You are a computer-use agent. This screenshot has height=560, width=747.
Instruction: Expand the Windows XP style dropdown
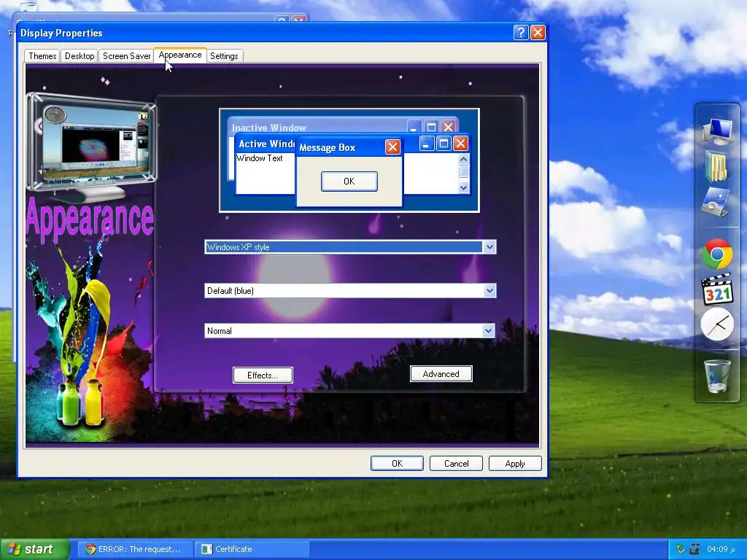[x=489, y=247]
